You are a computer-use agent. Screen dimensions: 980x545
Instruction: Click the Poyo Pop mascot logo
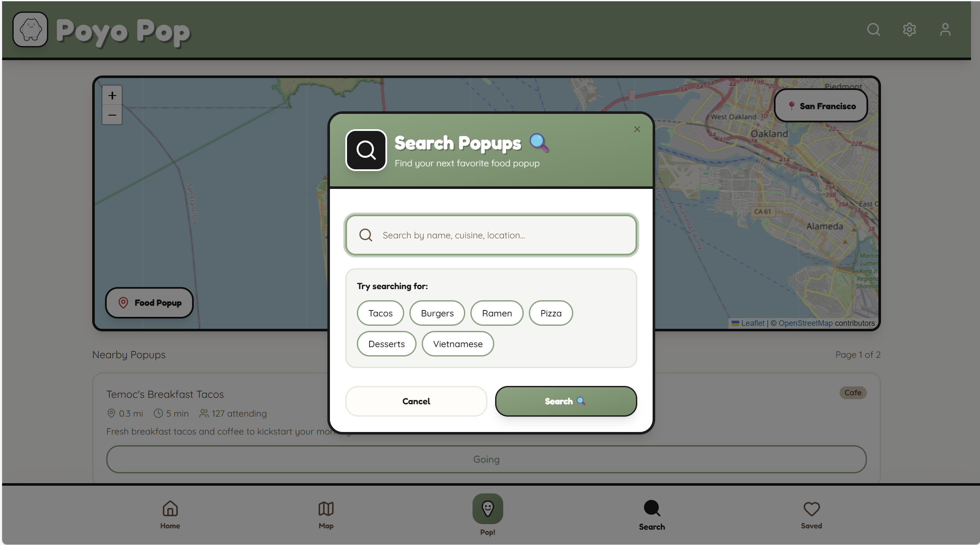(x=30, y=29)
